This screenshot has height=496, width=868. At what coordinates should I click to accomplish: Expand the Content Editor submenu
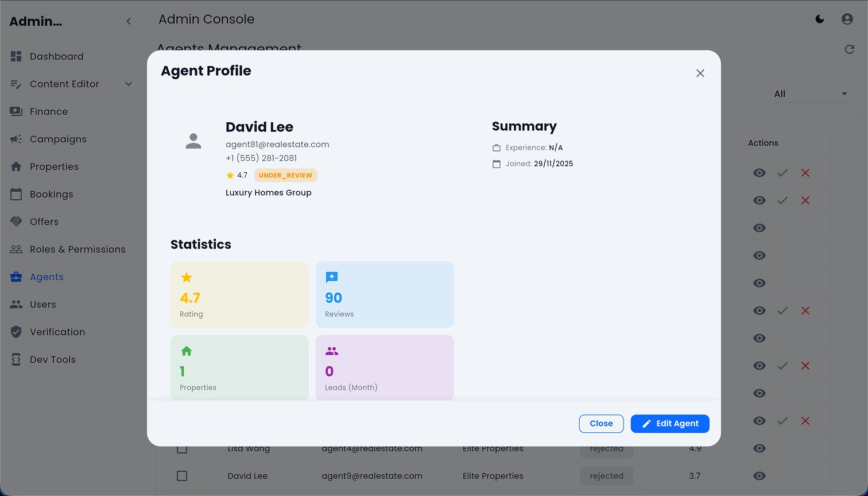[129, 84]
